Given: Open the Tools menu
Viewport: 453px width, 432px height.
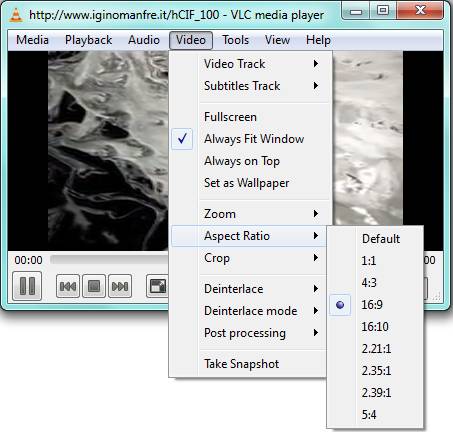Looking at the screenshot, I should click(236, 40).
